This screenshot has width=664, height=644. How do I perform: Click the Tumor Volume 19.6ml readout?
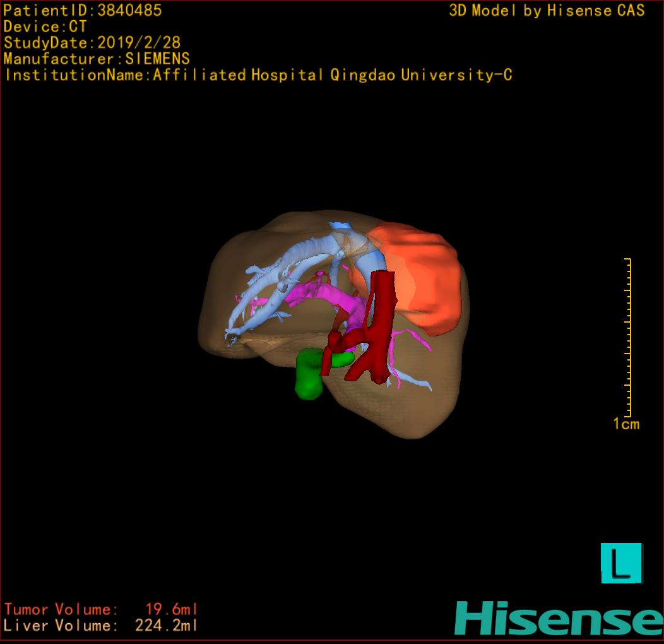(x=101, y=609)
